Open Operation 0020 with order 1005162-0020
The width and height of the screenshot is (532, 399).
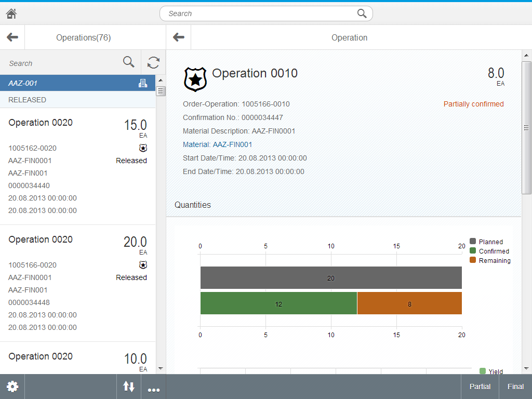click(x=78, y=166)
